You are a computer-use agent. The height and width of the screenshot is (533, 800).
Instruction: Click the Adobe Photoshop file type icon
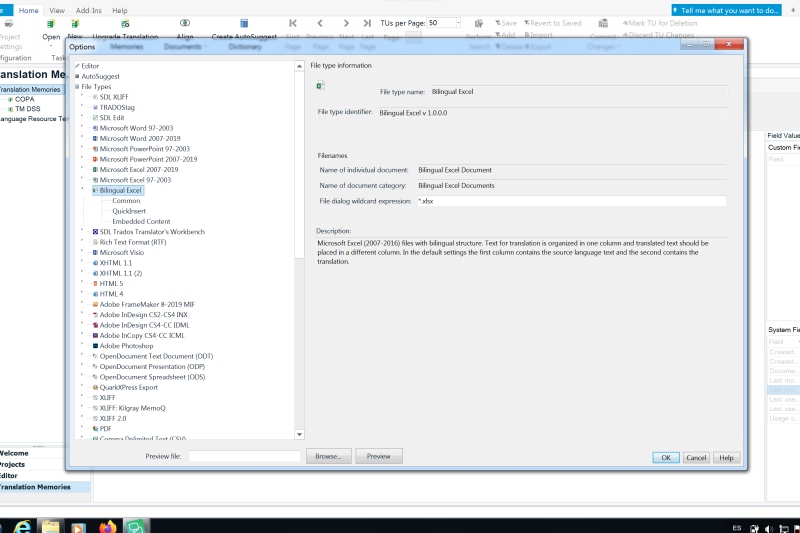(95, 346)
